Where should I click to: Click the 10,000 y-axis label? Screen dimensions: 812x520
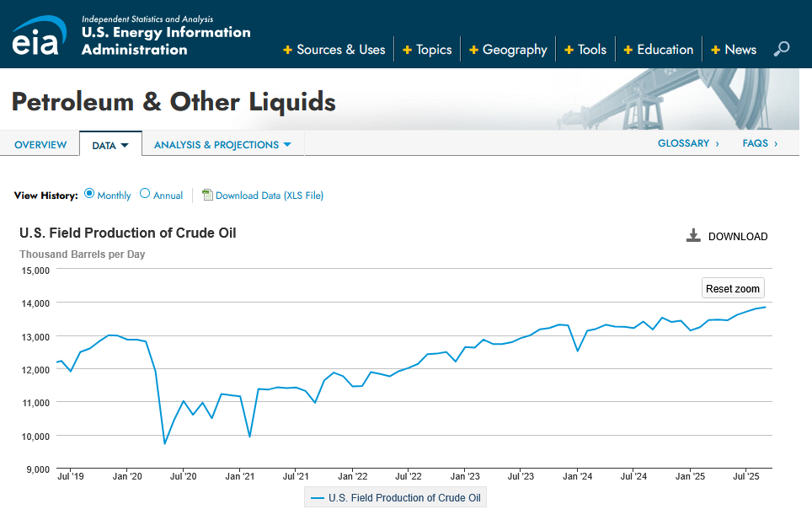tap(35, 436)
